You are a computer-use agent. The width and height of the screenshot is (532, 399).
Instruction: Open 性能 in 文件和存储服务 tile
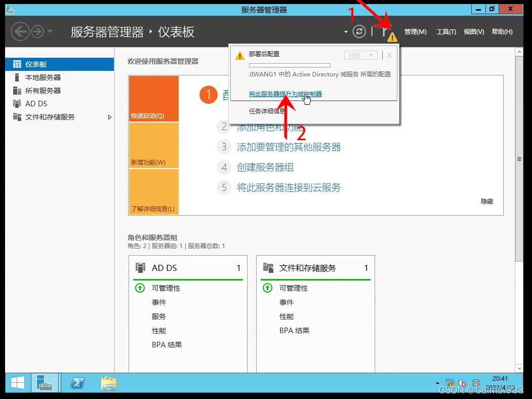coord(287,316)
